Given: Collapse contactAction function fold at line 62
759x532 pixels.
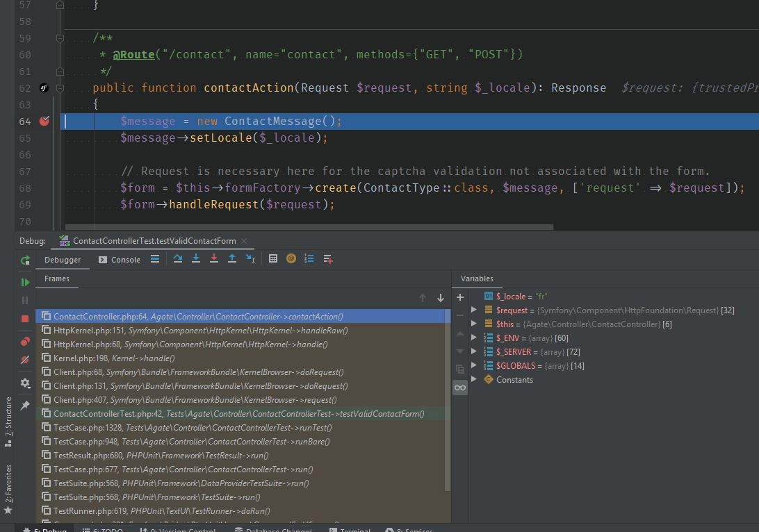Looking at the screenshot, I should tap(60, 88).
